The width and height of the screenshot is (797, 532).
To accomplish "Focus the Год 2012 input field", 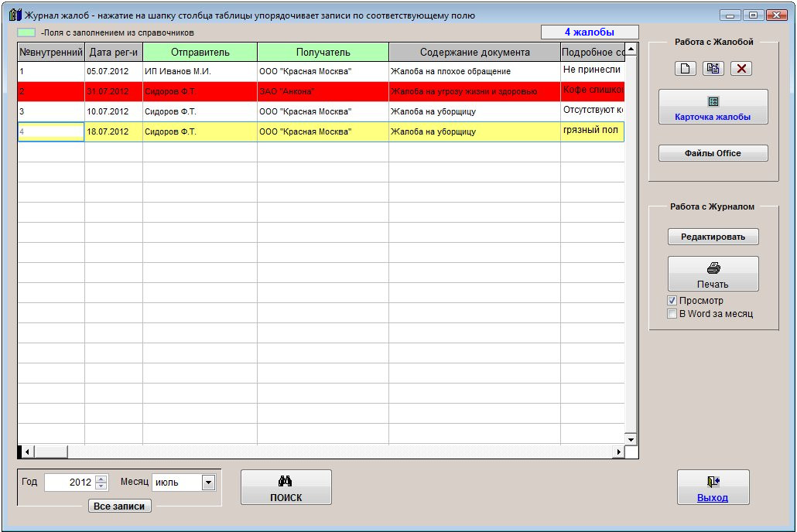I will [x=69, y=483].
